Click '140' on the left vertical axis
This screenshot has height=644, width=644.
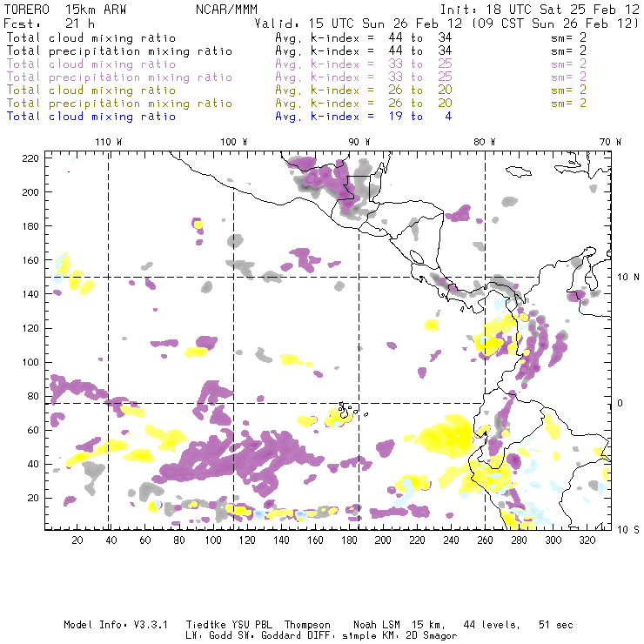pyautogui.click(x=30, y=294)
